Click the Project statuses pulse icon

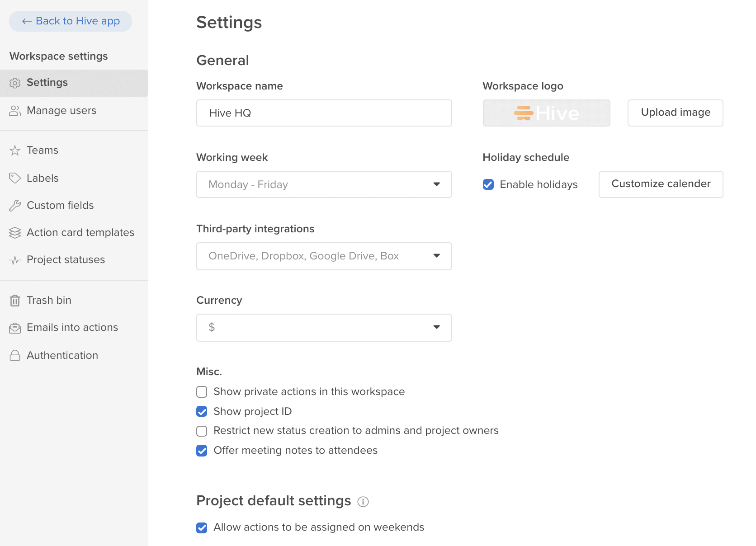pyautogui.click(x=15, y=259)
